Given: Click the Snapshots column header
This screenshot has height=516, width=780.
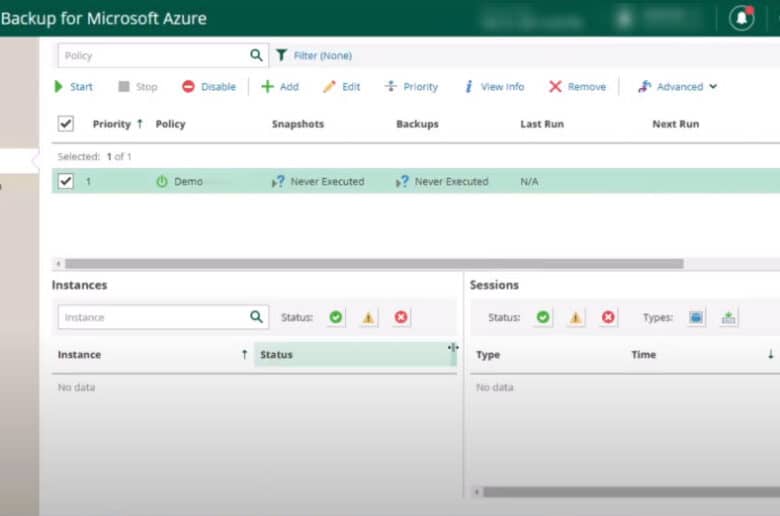Looking at the screenshot, I should [x=298, y=124].
